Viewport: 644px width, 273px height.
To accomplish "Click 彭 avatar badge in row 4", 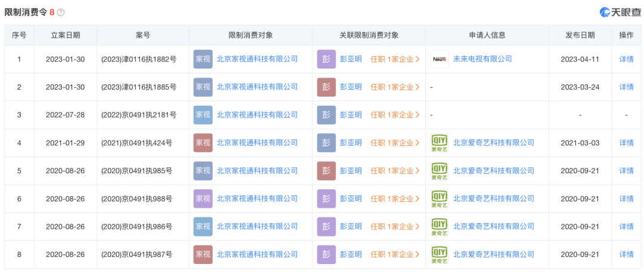I will click(326, 143).
